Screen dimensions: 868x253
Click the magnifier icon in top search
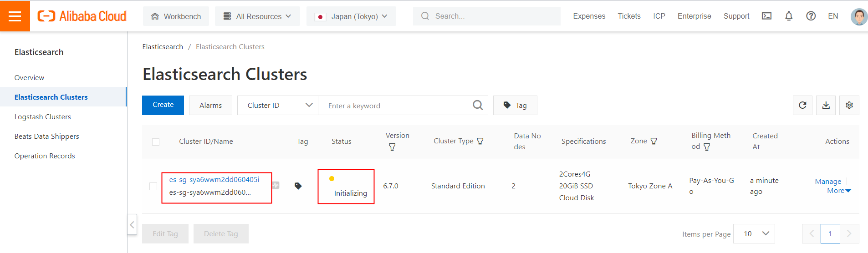pyautogui.click(x=425, y=16)
